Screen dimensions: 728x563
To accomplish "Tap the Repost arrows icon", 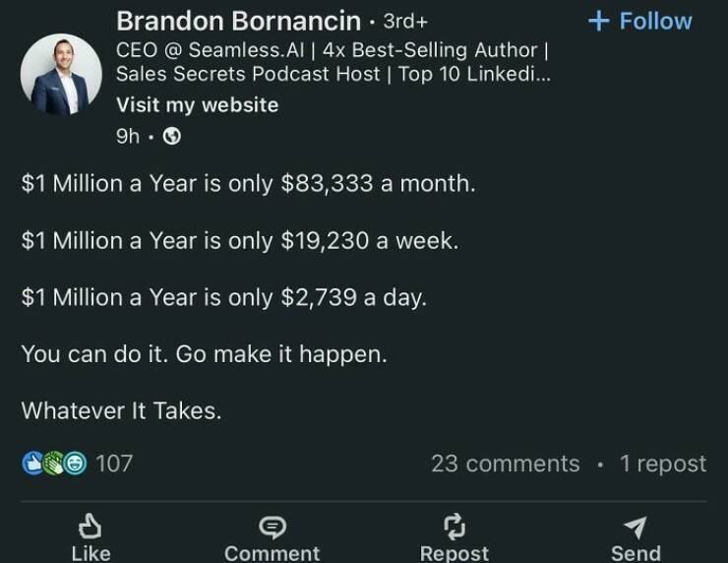I will click(455, 527).
